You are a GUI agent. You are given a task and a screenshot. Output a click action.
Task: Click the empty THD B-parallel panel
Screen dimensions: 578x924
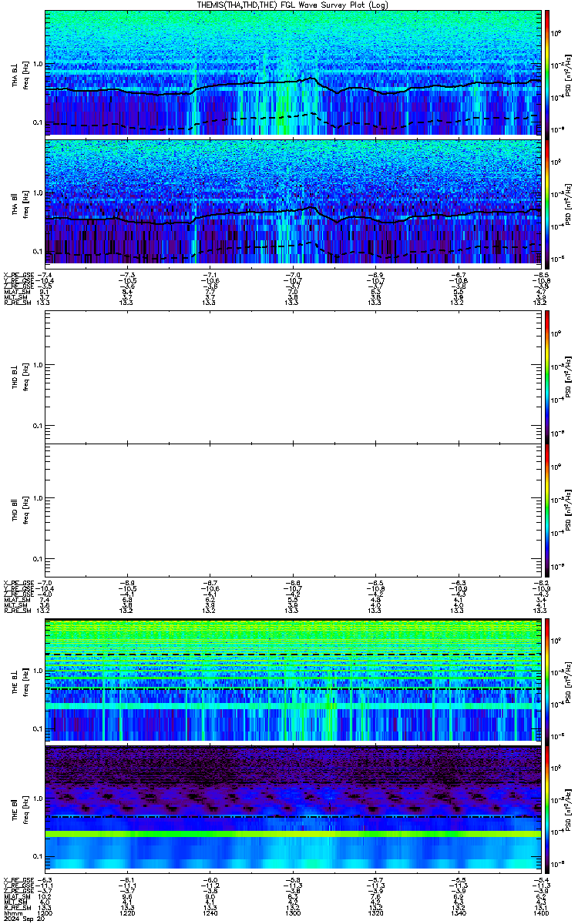[293, 510]
